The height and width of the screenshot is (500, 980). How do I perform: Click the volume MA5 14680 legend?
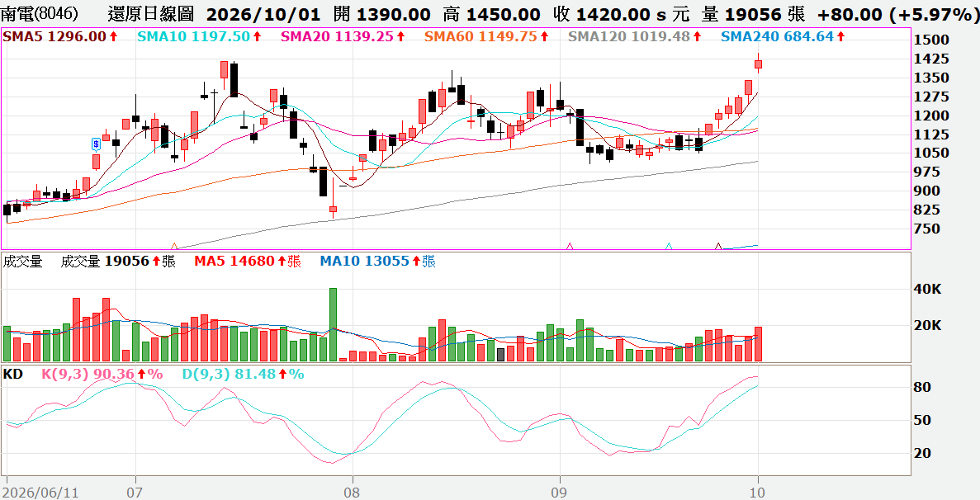[248, 261]
